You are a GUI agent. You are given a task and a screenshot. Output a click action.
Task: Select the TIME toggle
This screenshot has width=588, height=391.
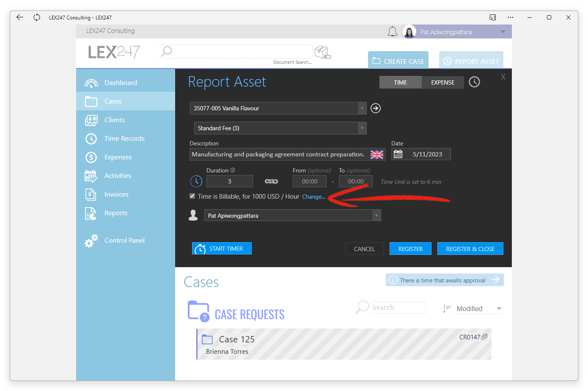point(400,82)
